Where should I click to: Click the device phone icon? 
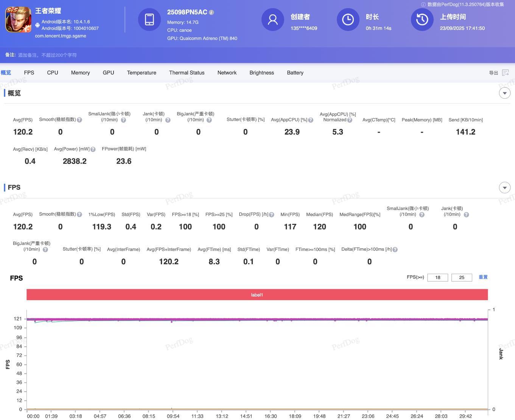(149, 19)
